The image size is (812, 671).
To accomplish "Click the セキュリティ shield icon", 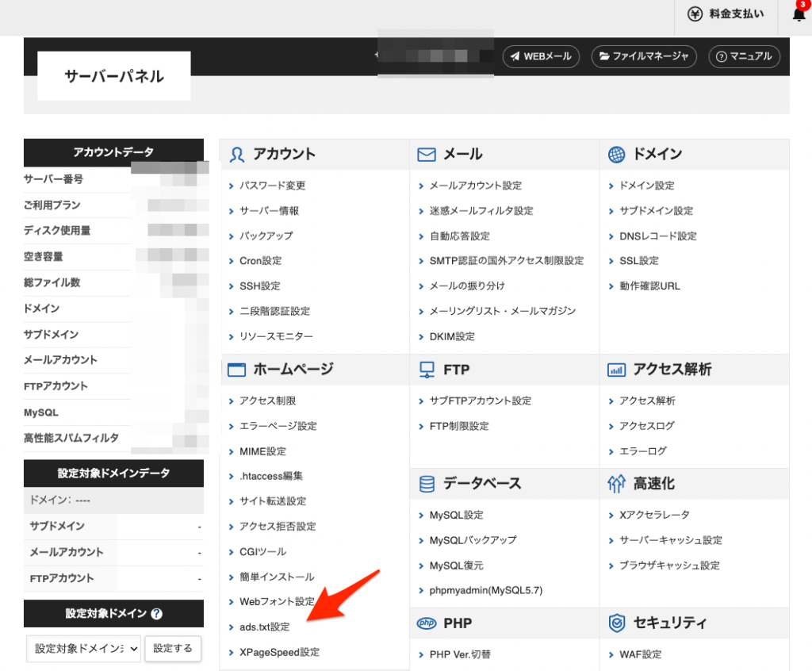I will coord(616,623).
